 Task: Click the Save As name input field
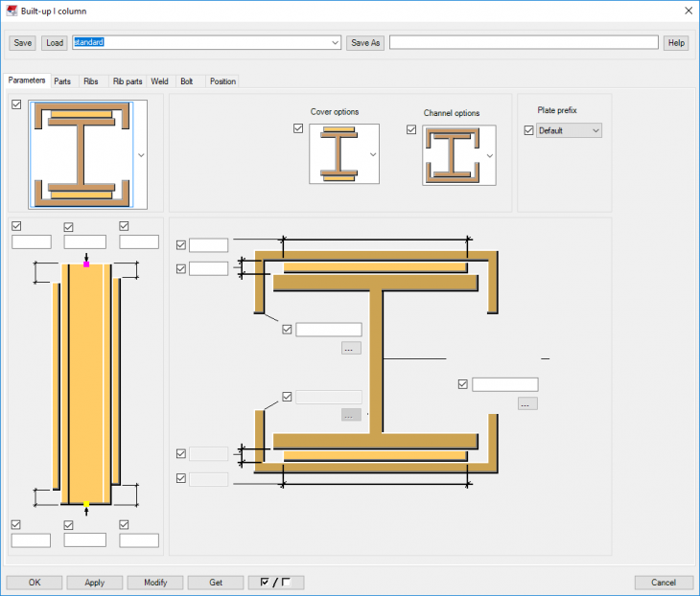click(x=524, y=42)
